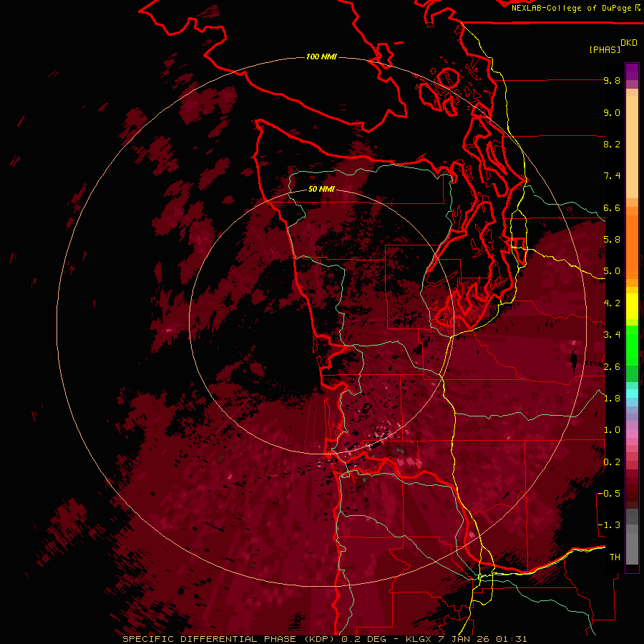This screenshot has height=644, width=644.
Task: Pick the bright green segment of the color bar
Action: click(632, 345)
